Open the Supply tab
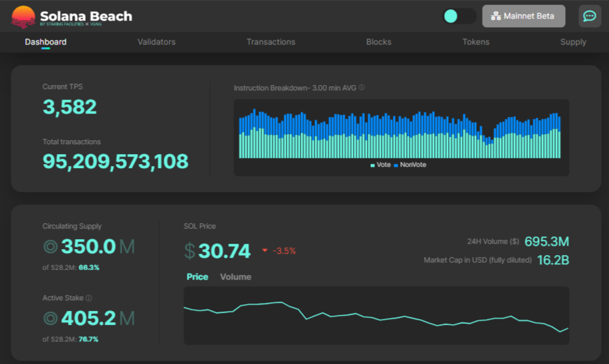The image size is (609, 364). (573, 42)
